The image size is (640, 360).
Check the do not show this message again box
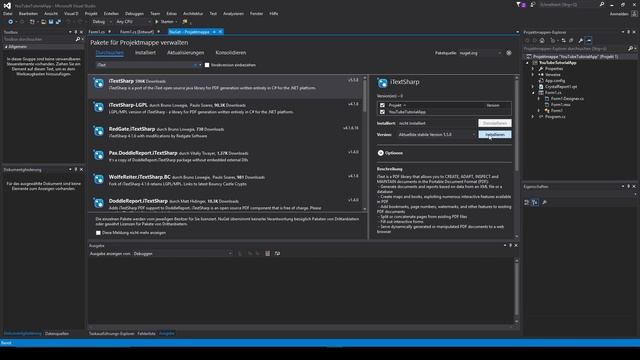(98, 233)
